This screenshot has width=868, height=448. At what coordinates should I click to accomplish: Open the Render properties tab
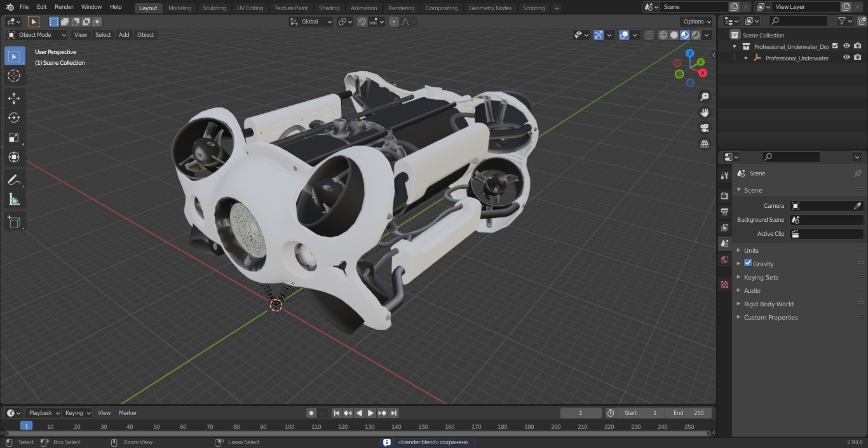(724, 196)
